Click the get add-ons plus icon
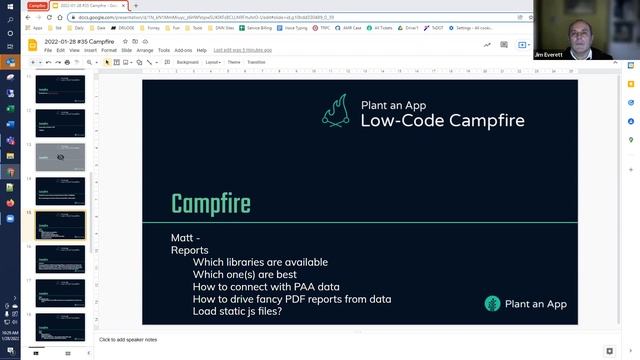The width and height of the screenshot is (640, 360). tap(631, 170)
